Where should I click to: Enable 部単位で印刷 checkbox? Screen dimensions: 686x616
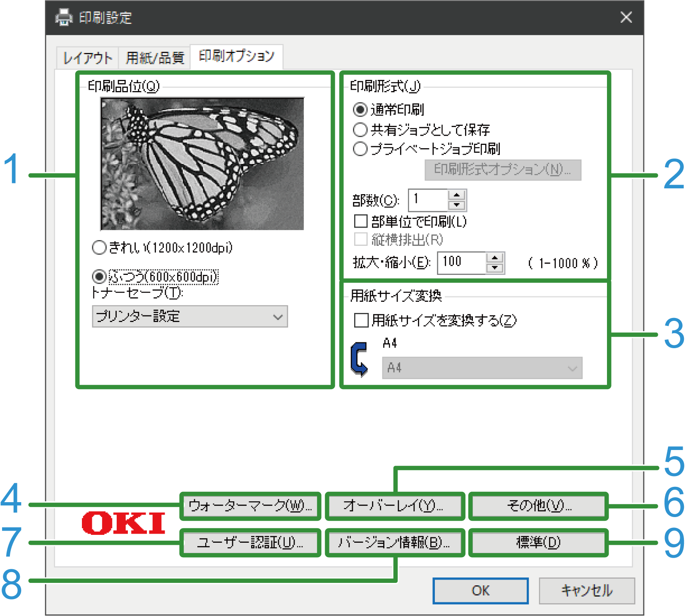click(x=361, y=221)
